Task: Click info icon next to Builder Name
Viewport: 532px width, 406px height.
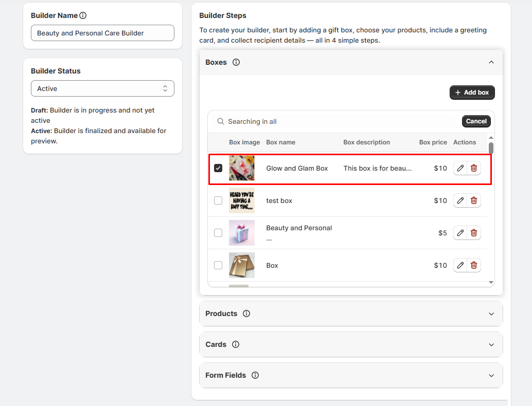Action: tap(83, 15)
